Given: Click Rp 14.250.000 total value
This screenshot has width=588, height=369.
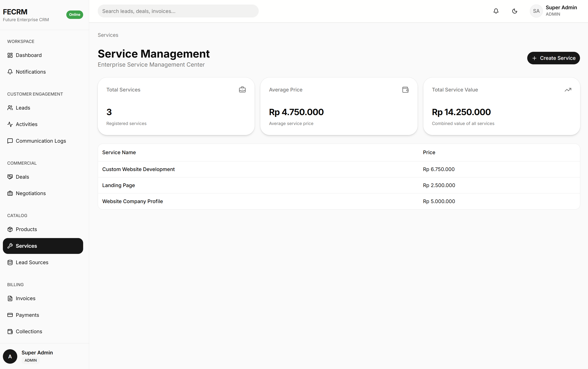Looking at the screenshot, I should 461,112.
